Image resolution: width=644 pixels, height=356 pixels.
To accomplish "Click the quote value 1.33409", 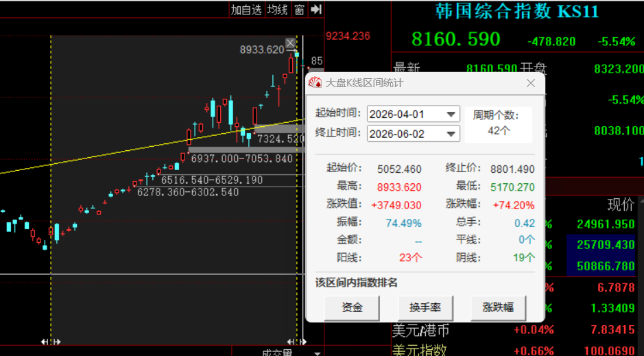I will [x=612, y=308].
